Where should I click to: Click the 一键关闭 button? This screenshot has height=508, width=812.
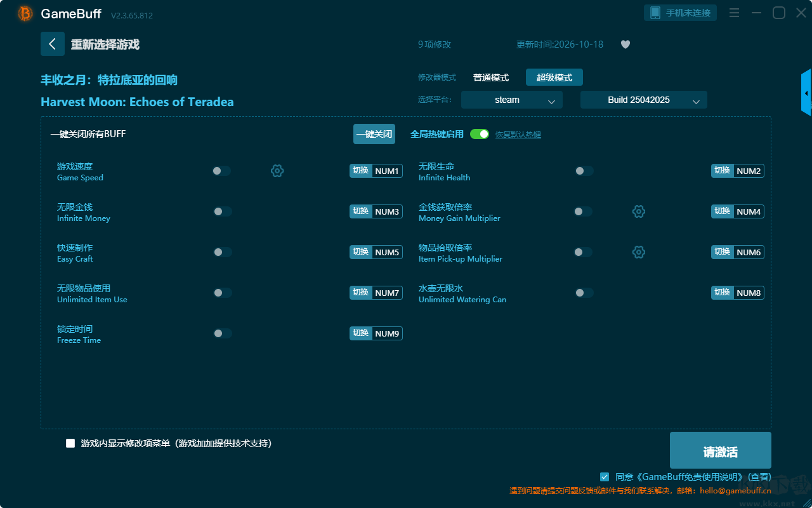pyautogui.click(x=374, y=134)
